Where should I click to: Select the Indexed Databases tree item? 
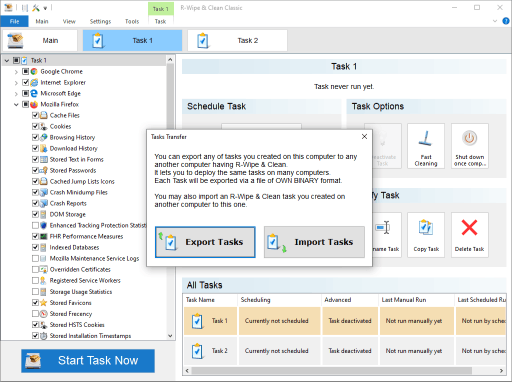click(74, 247)
